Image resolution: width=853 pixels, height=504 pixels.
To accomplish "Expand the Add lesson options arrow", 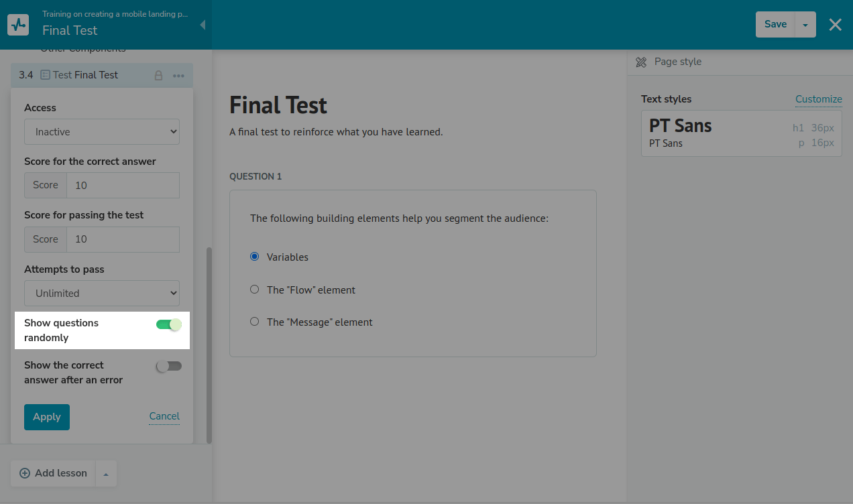I will [106, 473].
